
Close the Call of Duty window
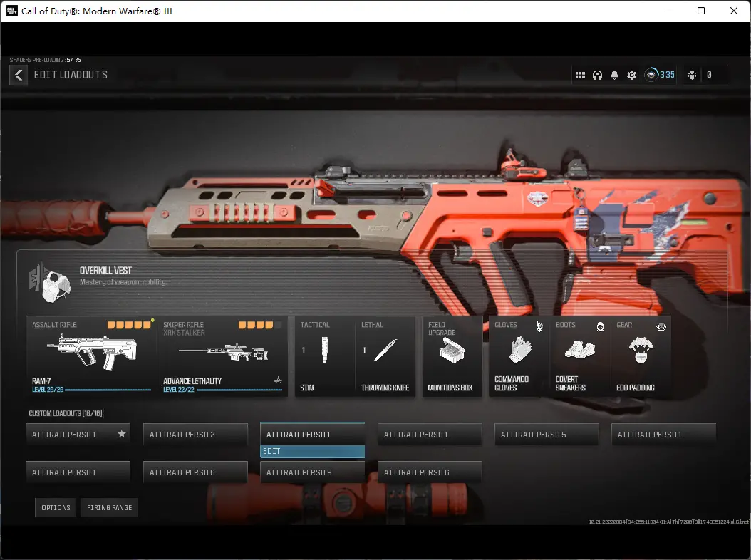tap(734, 11)
